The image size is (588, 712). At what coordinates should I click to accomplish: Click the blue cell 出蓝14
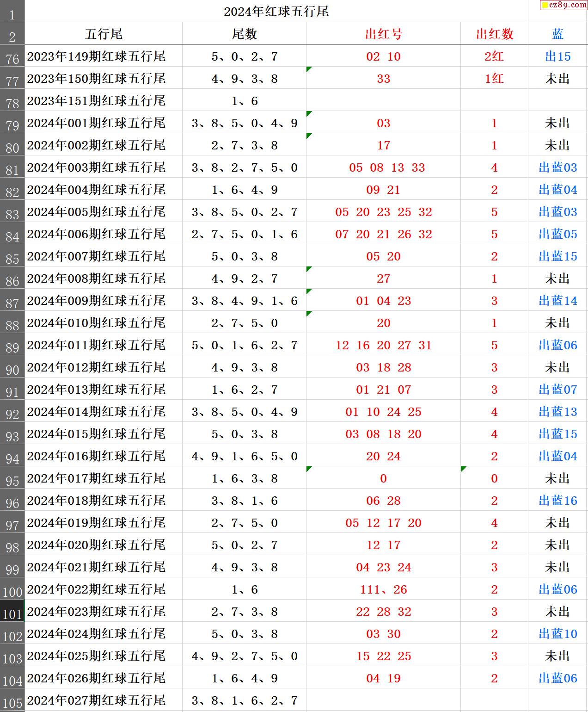557,301
